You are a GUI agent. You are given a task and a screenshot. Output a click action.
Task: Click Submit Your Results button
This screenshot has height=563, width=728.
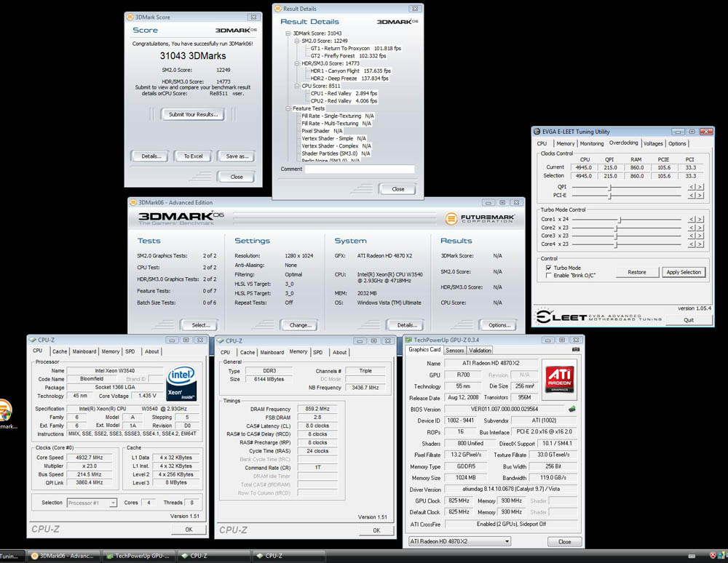[193, 114]
